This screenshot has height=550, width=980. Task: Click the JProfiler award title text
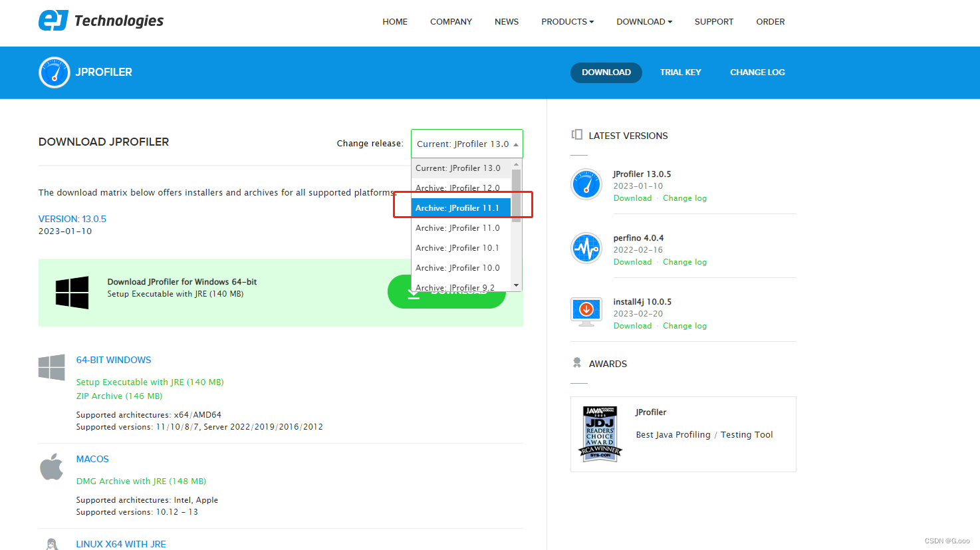click(x=651, y=412)
